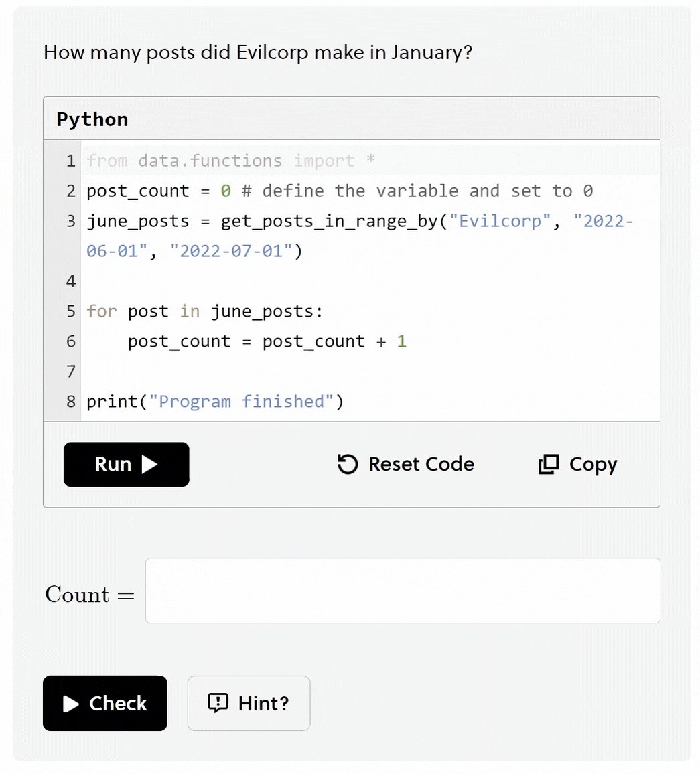This screenshot has width=700, height=774.
Task: Click the overlapping squares Copy icon
Action: 549,465
